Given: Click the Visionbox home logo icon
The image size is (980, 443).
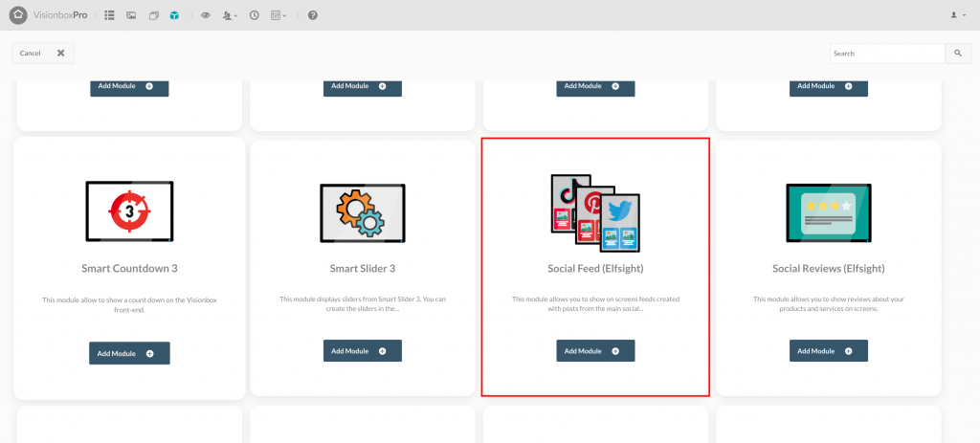Looking at the screenshot, I should (x=18, y=15).
